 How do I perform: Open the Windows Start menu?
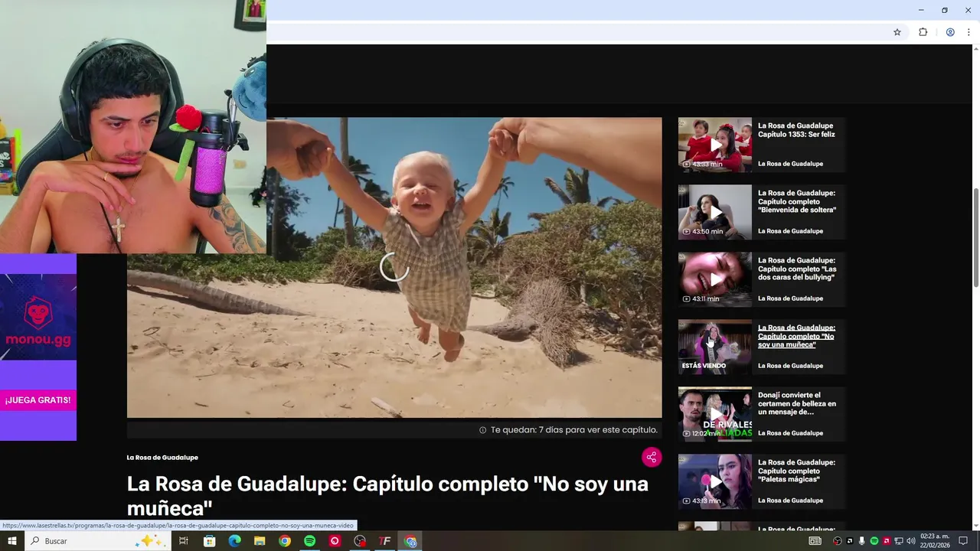[11, 541]
